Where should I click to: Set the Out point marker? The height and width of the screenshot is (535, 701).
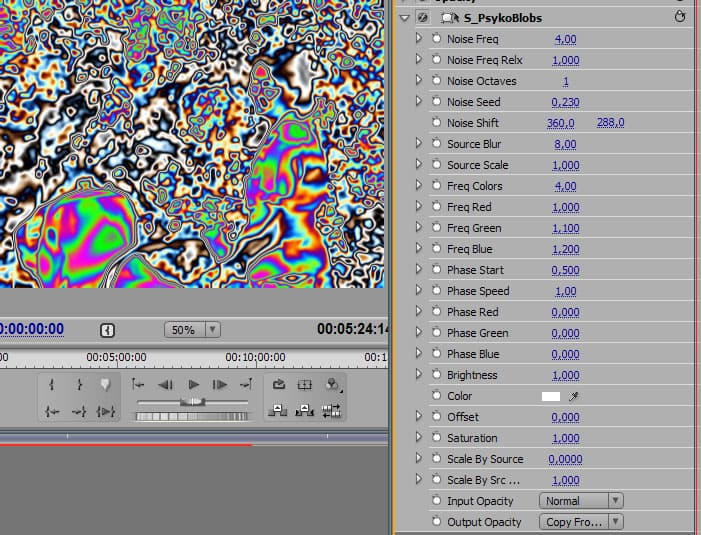pyautogui.click(x=78, y=385)
